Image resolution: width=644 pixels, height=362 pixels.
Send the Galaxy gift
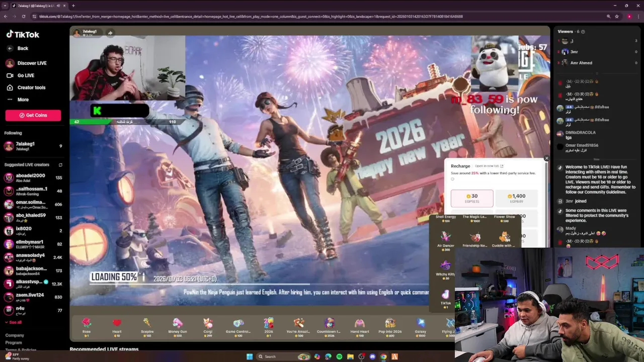click(420, 327)
